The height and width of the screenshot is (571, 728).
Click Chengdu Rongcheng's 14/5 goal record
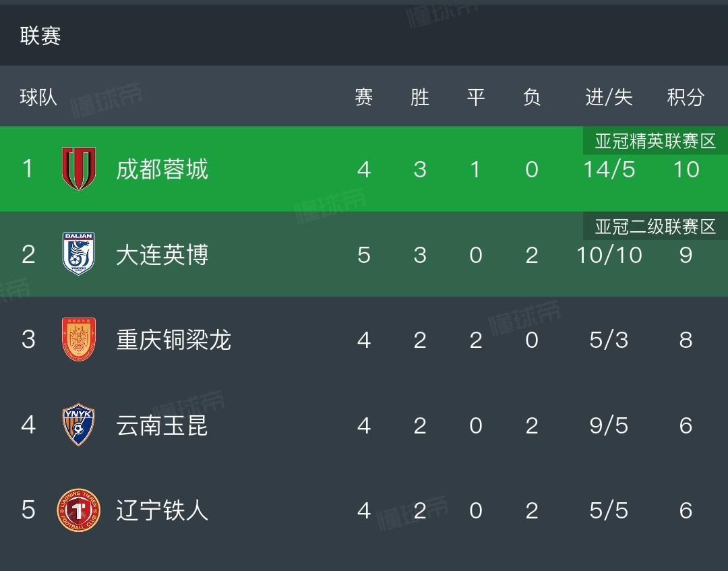tap(609, 169)
